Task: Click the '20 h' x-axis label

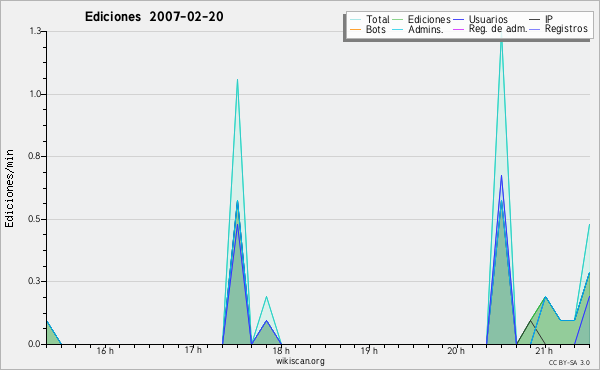Action: [x=456, y=351]
